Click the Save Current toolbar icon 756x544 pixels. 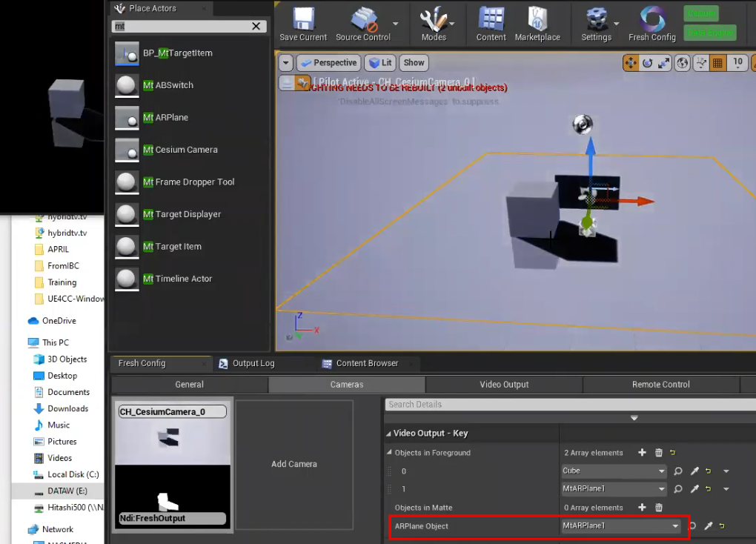(303, 24)
